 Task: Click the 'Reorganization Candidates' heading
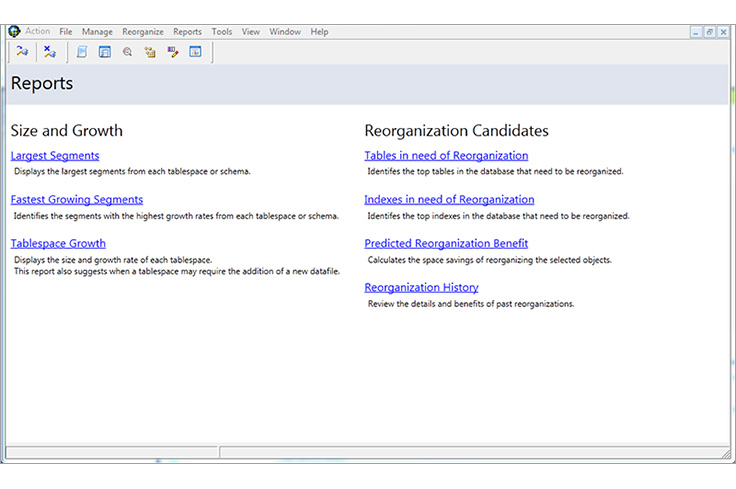[x=456, y=130]
